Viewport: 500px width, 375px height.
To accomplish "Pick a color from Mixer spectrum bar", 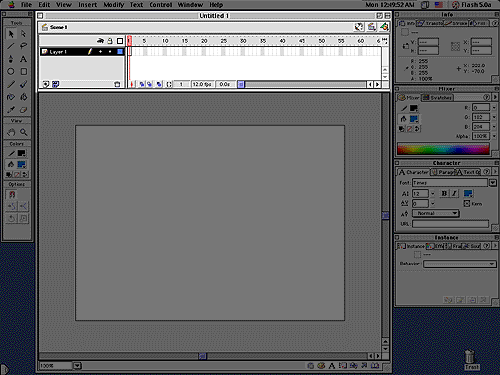I will [443, 149].
